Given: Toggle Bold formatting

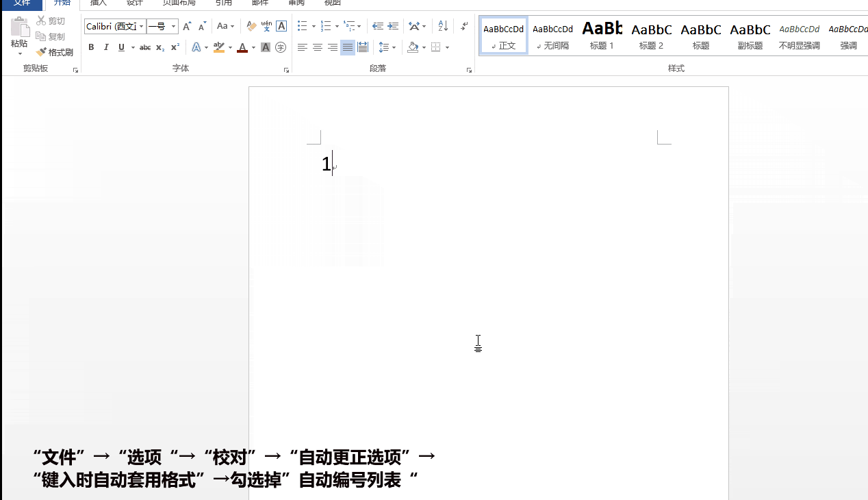Looking at the screenshot, I should coord(91,47).
